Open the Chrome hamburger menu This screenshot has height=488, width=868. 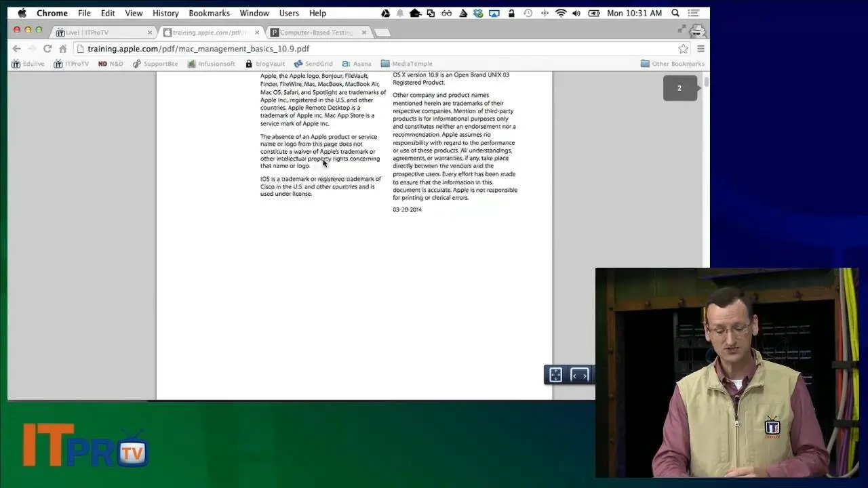point(701,49)
